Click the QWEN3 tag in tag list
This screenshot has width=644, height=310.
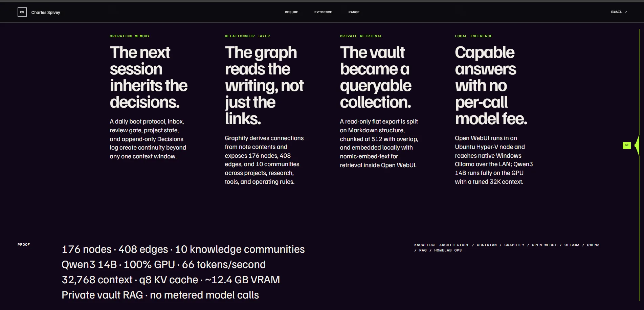pyautogui.click(x=593, y=245)
